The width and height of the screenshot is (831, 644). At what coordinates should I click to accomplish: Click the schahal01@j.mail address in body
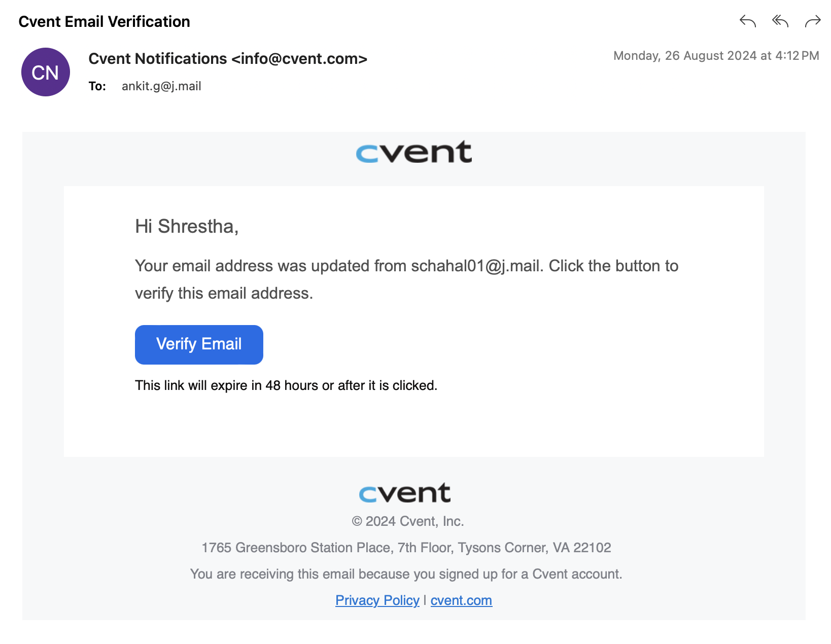(x=475, y=266)
